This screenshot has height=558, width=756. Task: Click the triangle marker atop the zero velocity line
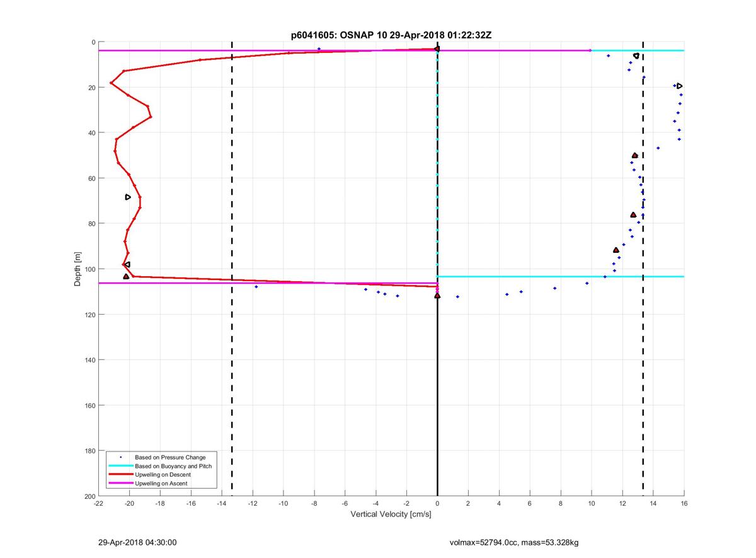(x=437, y=49)
